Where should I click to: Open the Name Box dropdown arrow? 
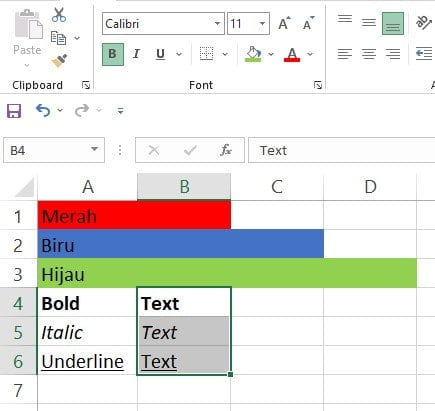point(95,149)
